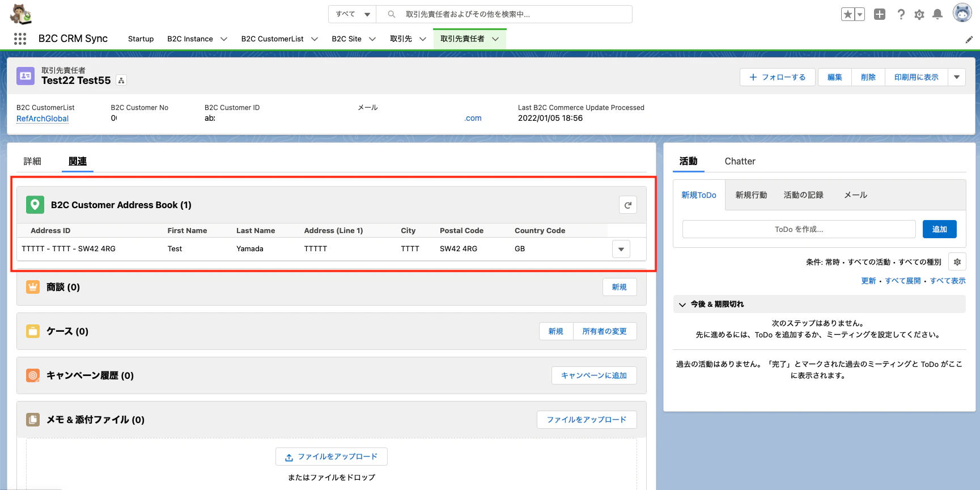Expand the 取引先責任者 tab menu
Image resolution: width=980 pixels, height=490 pixels.
pyautogui.click(x=495, y=39)
